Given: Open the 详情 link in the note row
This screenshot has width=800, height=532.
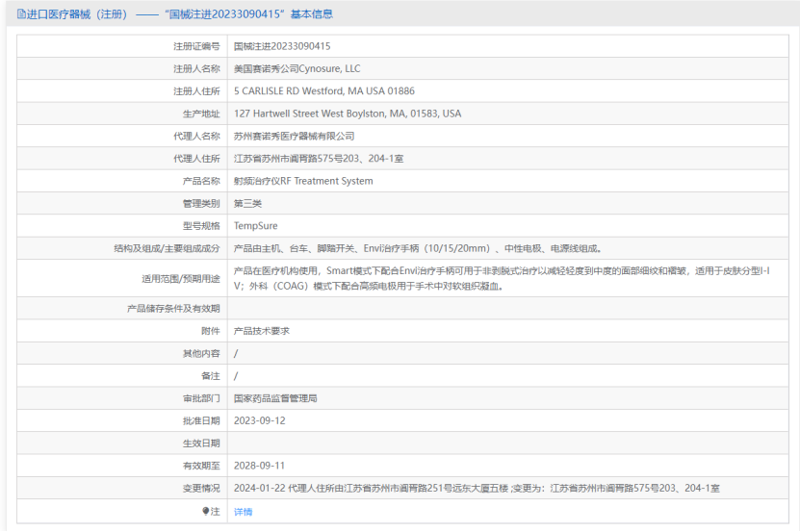Looking at the screenshot, I should pyautogui.click(x=243, y=512).
